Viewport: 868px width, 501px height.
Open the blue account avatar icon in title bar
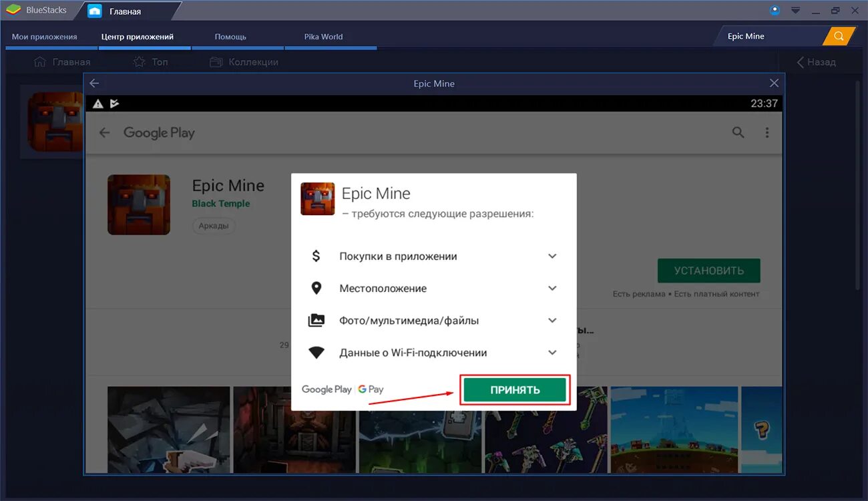[775, 10]
